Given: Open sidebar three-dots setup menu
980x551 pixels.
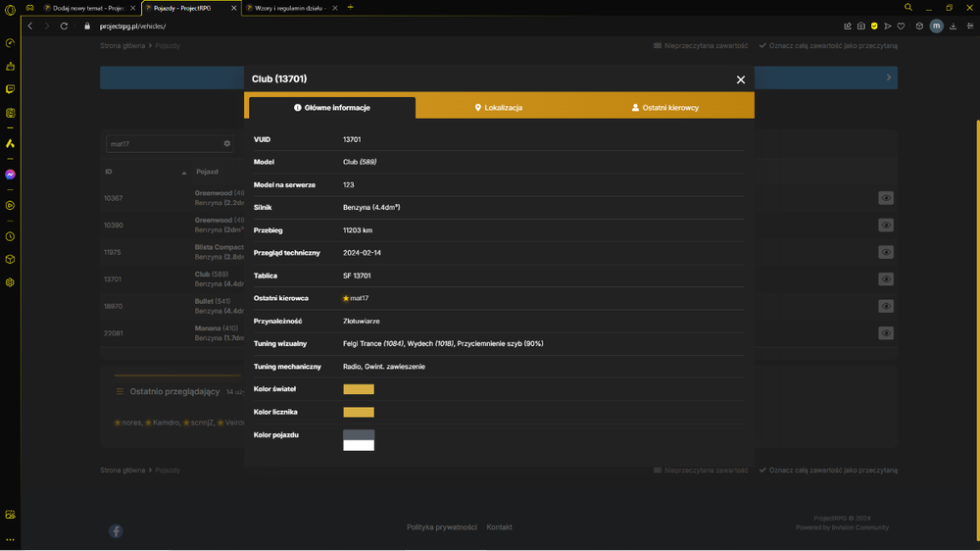Looking at the screenshot, I should [10, 540].
